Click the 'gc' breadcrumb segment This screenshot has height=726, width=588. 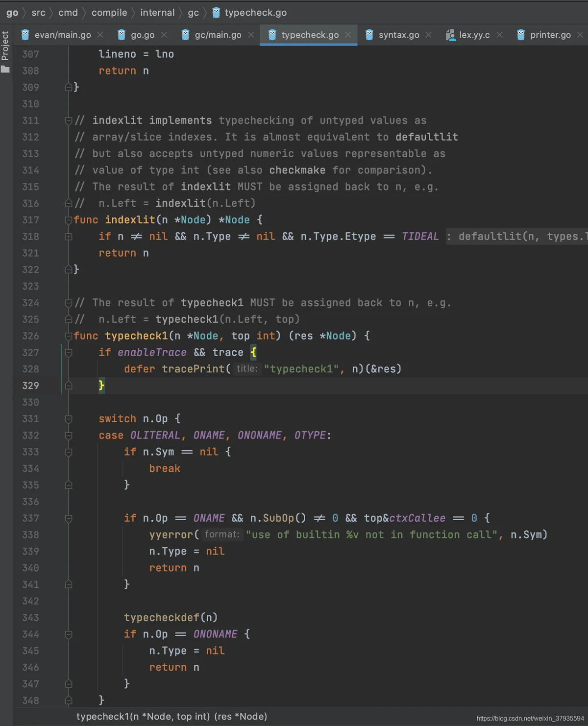(194, 13)
